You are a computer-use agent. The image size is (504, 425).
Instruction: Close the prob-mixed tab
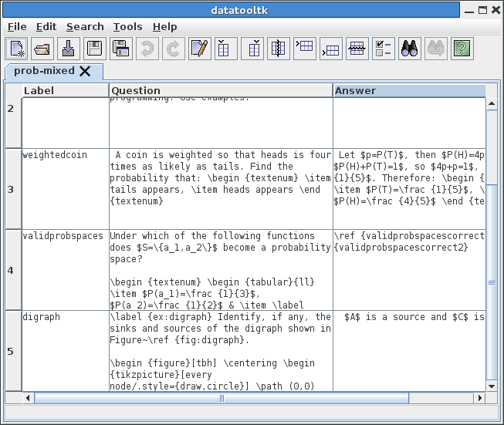85,71
